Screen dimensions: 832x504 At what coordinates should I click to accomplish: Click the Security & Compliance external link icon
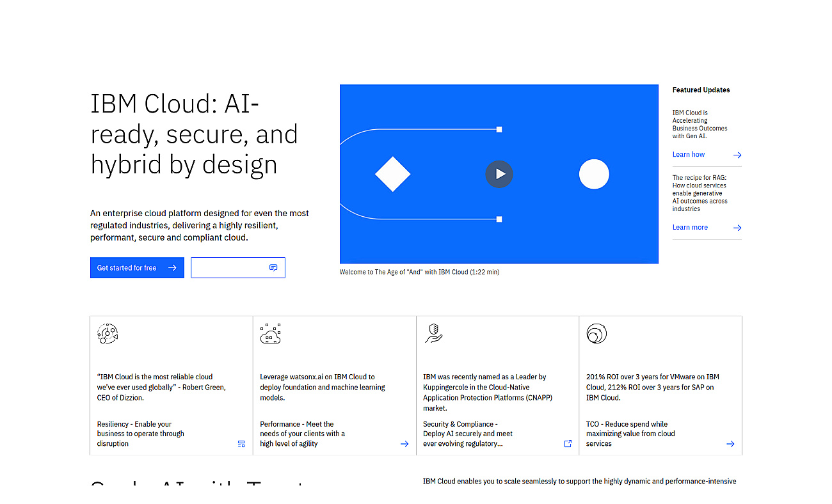pos(568,444)
